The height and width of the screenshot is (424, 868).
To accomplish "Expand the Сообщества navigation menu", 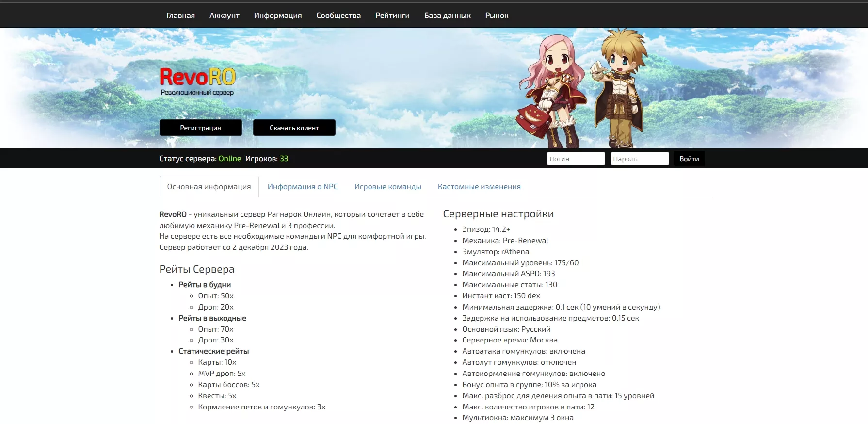I will [338, 16].
